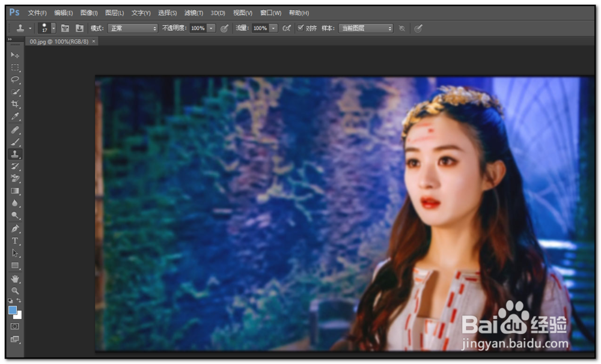The height and width of the screenshot is (364, 601).
Task: Open the 窗口(W) menu
Action: tap(270, 13)
